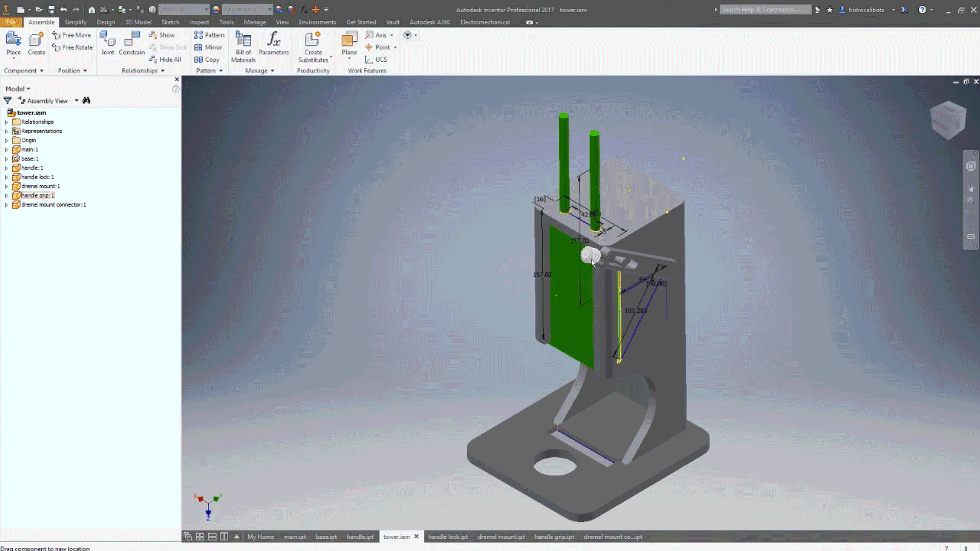This screenshot has height=551, width=980.
Task: Select the Place component tool
Action: coord(13,44)
